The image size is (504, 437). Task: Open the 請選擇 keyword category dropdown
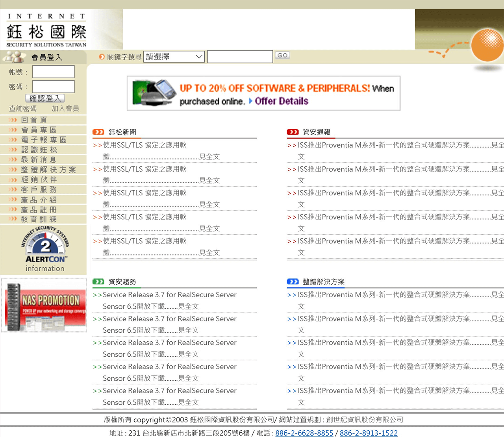174,57
